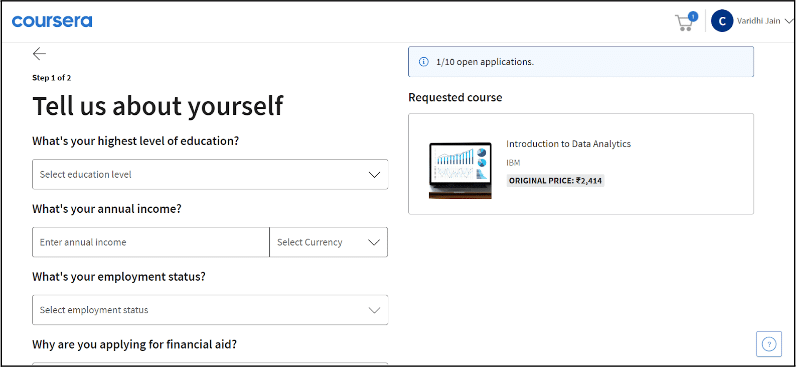
Task: Click the arrow in the employment status box
Action: (374, 310)
